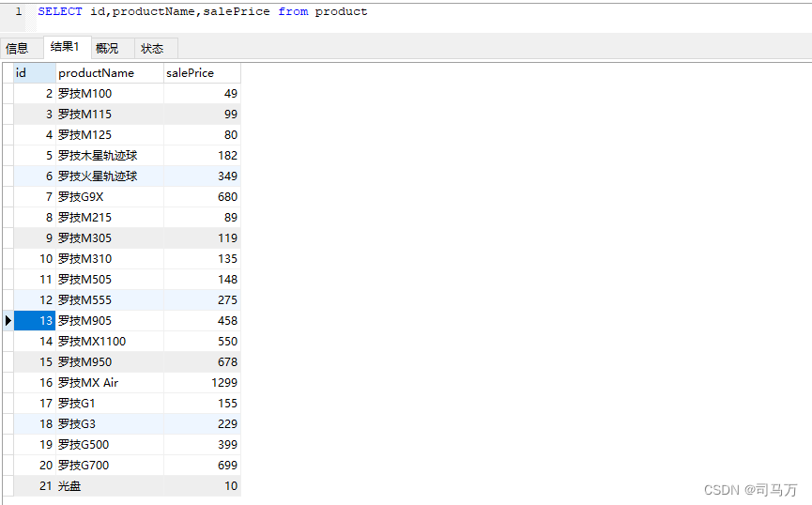Select the cell 罗技M310
This screenshot has height=505, width=812.
(110, 259)
